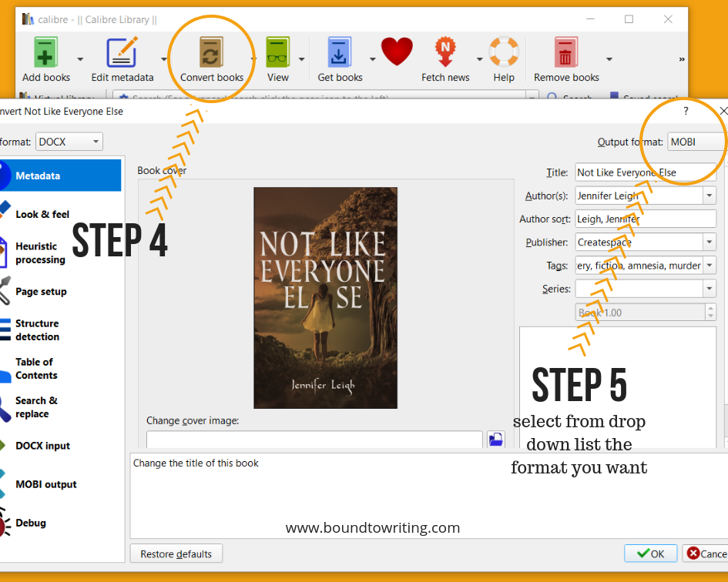The width and height of the screenshot is (728, 582).
Task: Open Table of Contents section
Action: 60,369
